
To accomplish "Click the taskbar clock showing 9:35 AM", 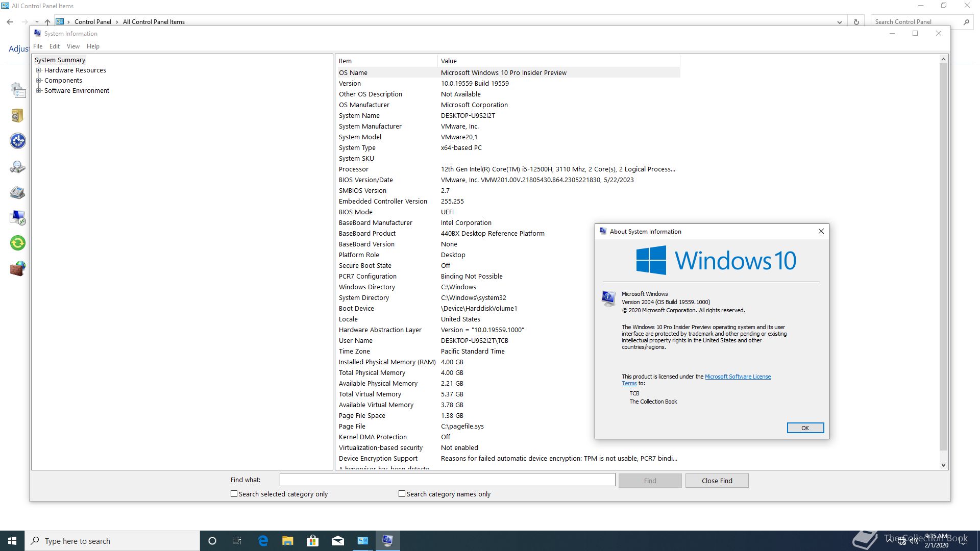I will pyautogui.click(x=937, y=541).
